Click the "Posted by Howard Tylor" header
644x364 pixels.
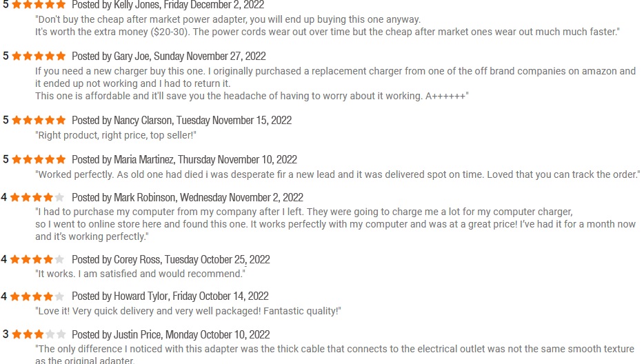[x=170, y=296]
